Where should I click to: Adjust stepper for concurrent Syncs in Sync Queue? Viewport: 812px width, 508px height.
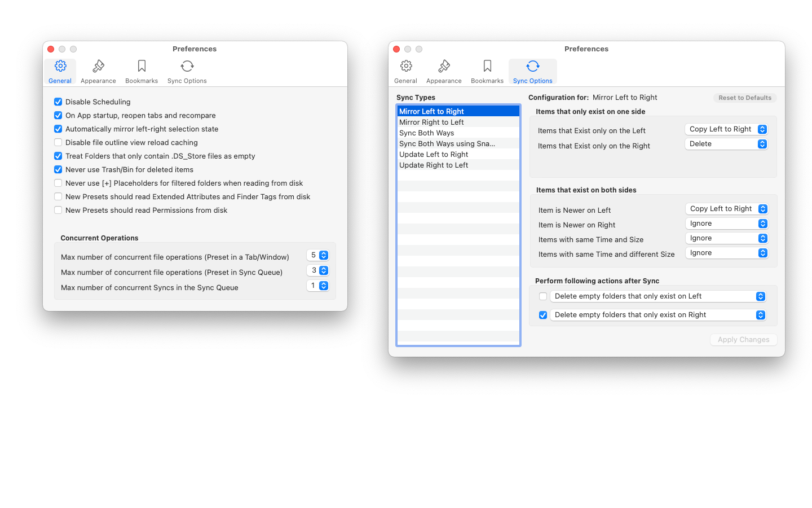(324, 286)
